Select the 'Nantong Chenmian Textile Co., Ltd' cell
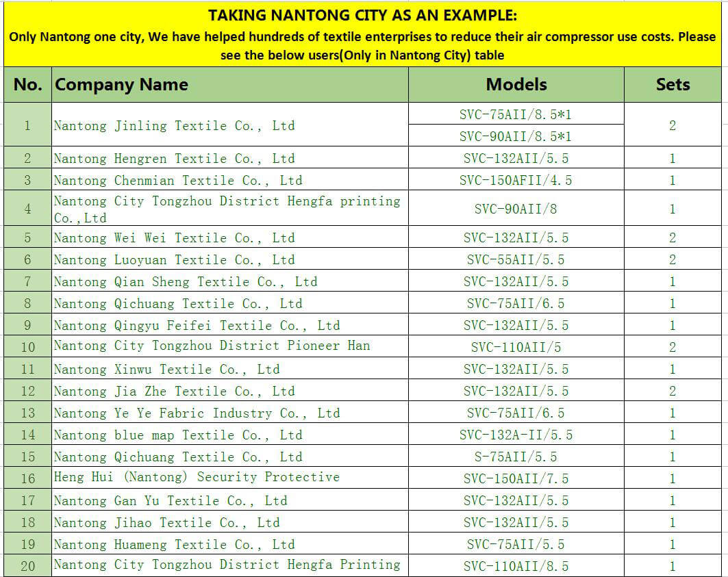 (x=230, y=179)
